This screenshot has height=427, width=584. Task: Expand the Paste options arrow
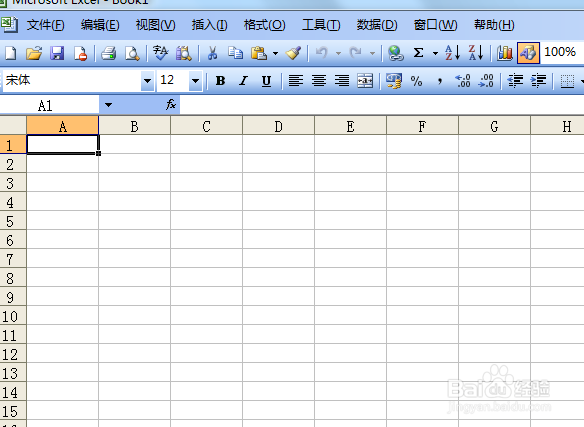(x=275, y=53)
